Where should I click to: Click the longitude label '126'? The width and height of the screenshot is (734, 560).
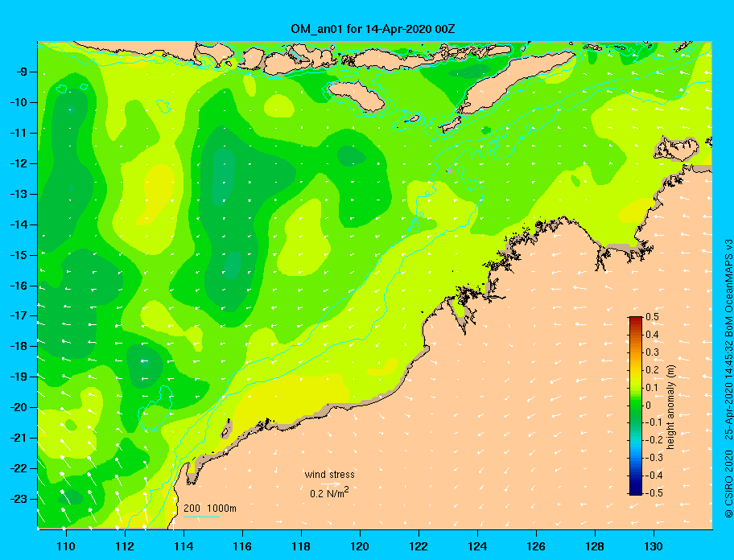coord(536,546)
